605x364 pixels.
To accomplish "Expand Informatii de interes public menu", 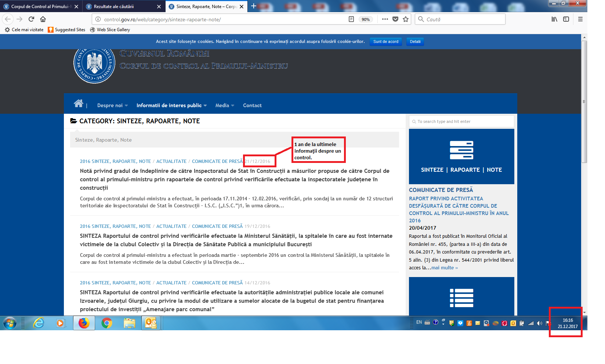I will [171, 106].
